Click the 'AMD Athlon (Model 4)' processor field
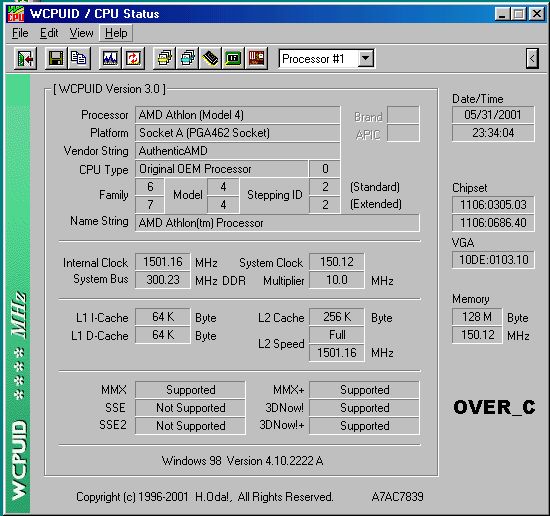The image size is (550, 516). coord(237,115)
